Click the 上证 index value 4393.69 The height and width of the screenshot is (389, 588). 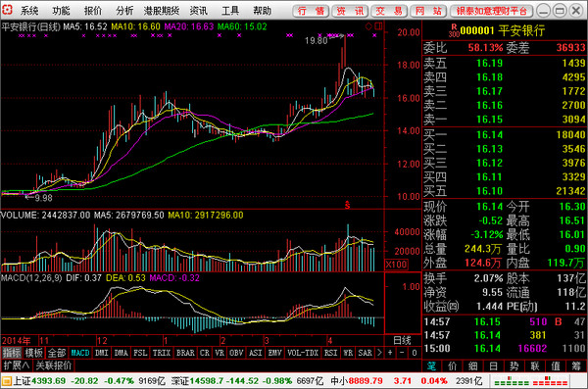[48, 381]
